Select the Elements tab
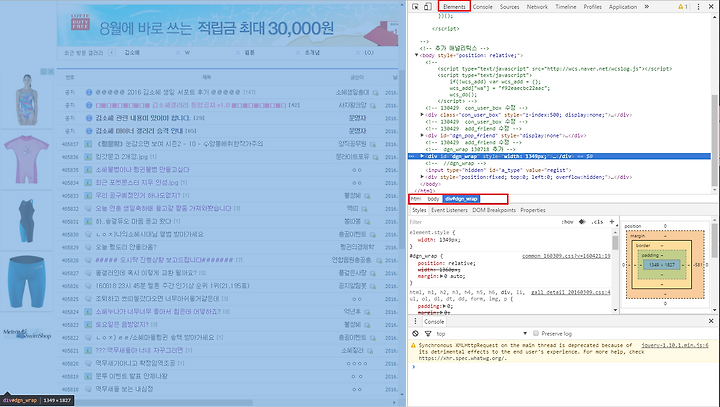 point(454,7)
